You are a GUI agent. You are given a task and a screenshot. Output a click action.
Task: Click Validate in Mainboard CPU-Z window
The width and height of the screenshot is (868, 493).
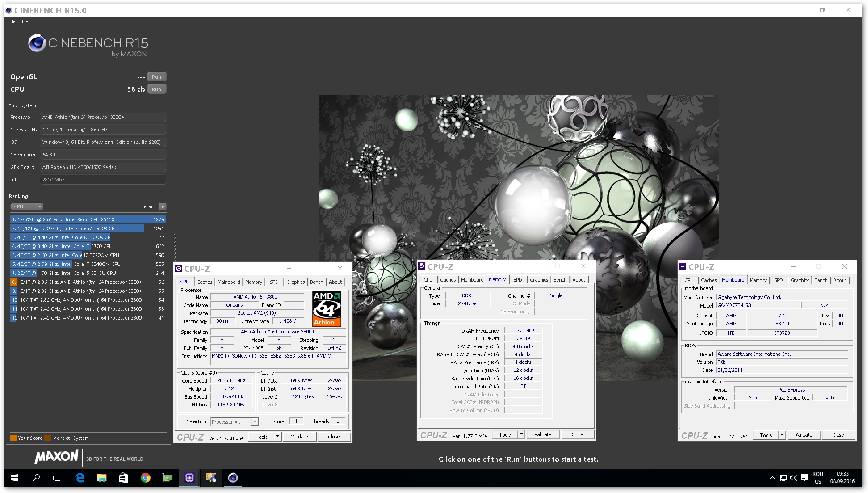tap(804, 435)
